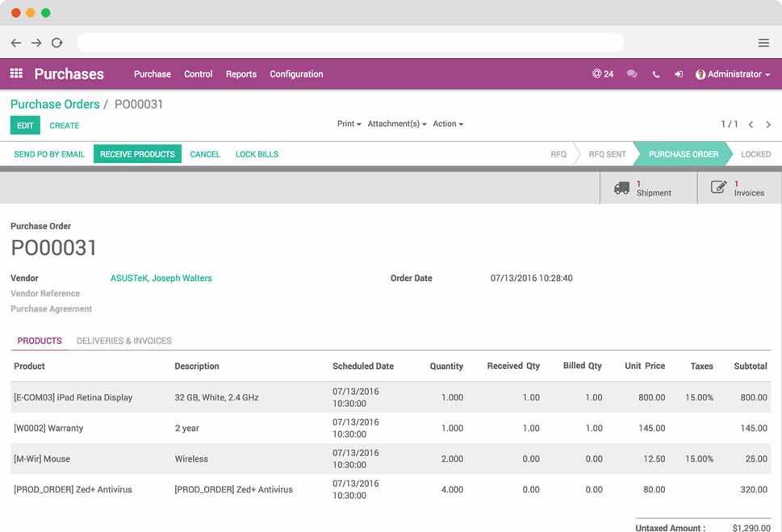
Task: Open vendor link ASUSTeK, Joseph Walters
Action: pos(161,278)
